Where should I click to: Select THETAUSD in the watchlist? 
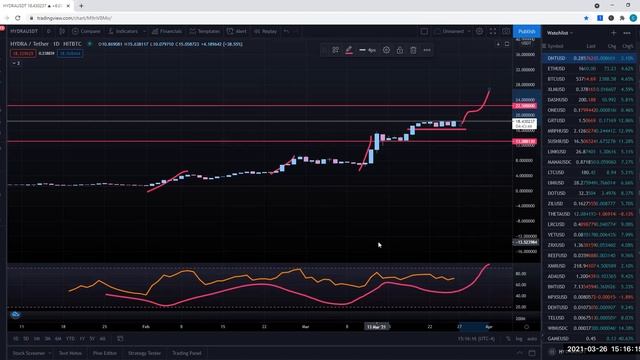tap(590, 214)
